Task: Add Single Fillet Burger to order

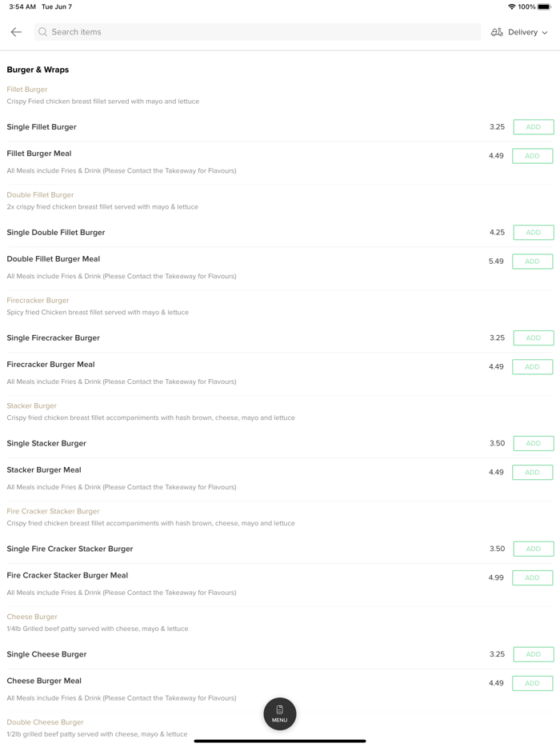Action: (x=533, y=127)
